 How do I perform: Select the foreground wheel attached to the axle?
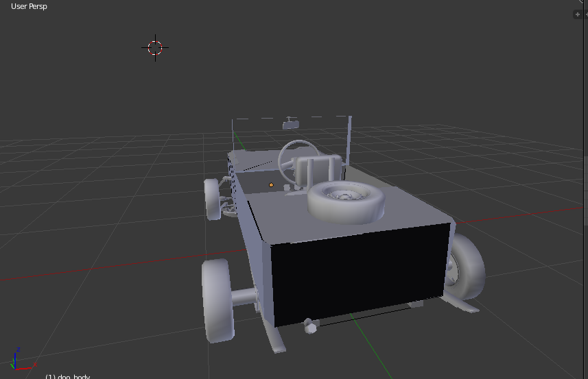click(218, 300)
